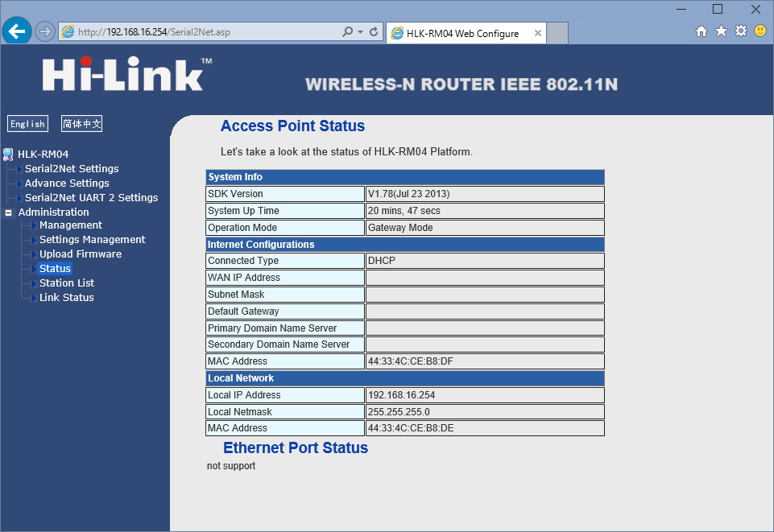Click the Local Netmask value 255.255.255.0
This screenshot has width=774, height=532.
tap(399, 412)
